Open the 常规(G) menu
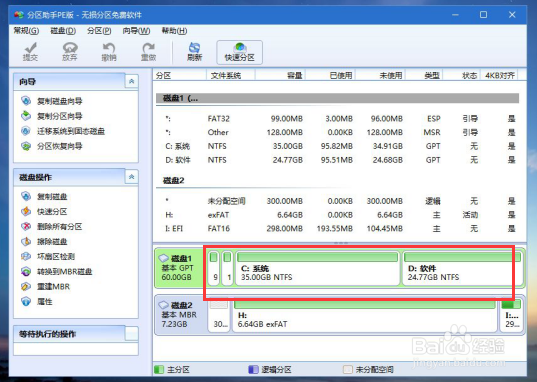 tap(26, 31)
